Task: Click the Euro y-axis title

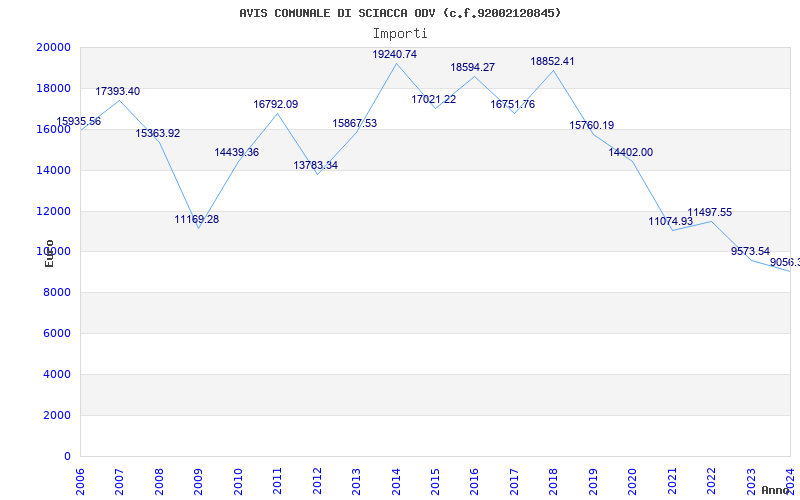Action: pos(49,253)
